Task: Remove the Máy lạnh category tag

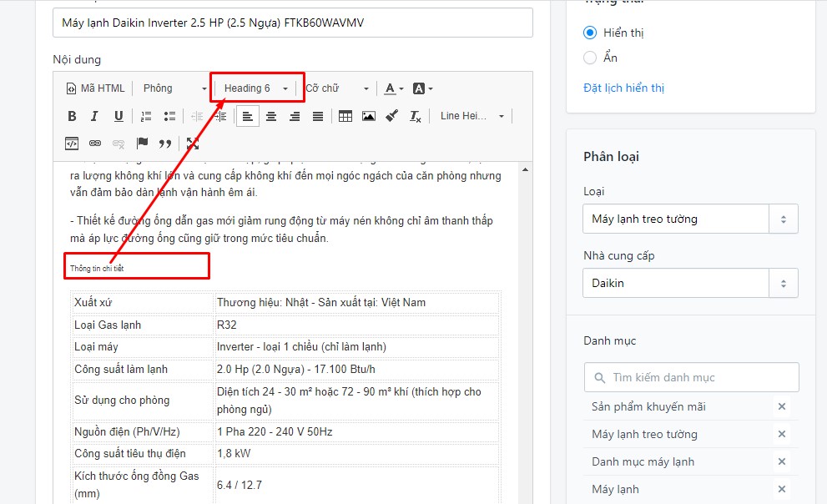Action: click(x=782, y=489)
